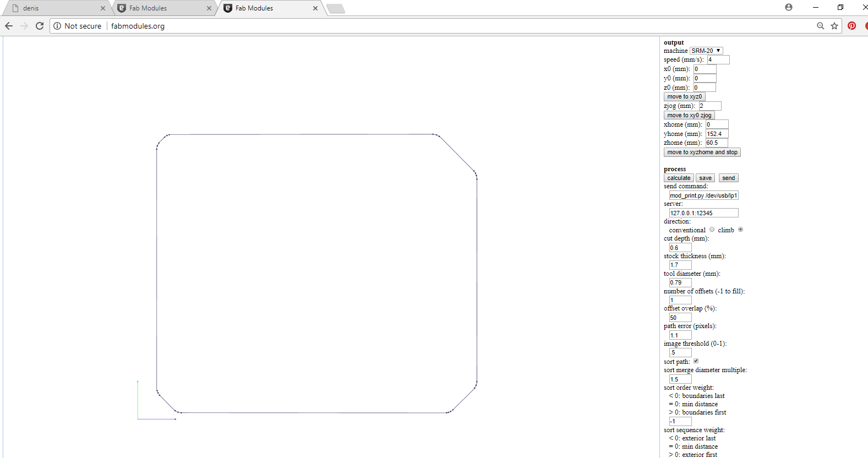Focus the stock thickness (mm) field

click(680, 265)
